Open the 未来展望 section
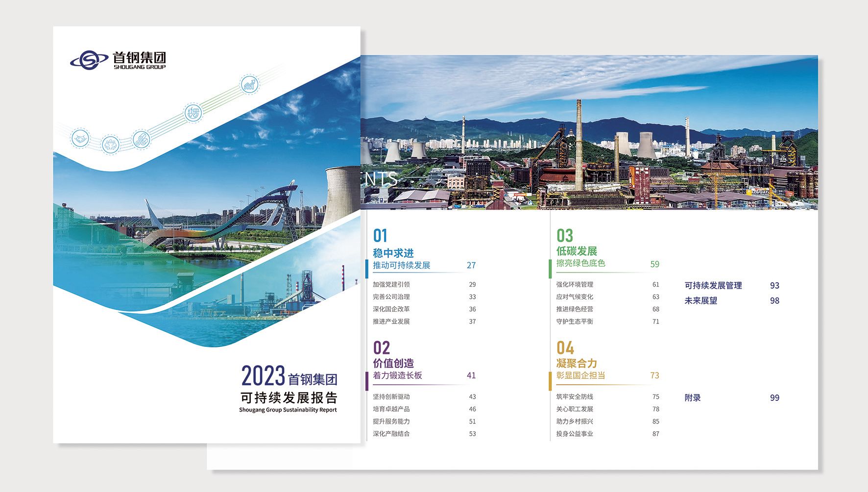The height and width of the screenshot is (492, 868). [x=701, y=300]
